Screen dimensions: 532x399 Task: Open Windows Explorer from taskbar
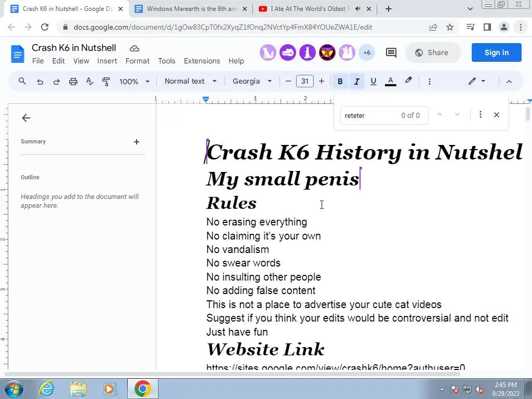tap(78, 389)
